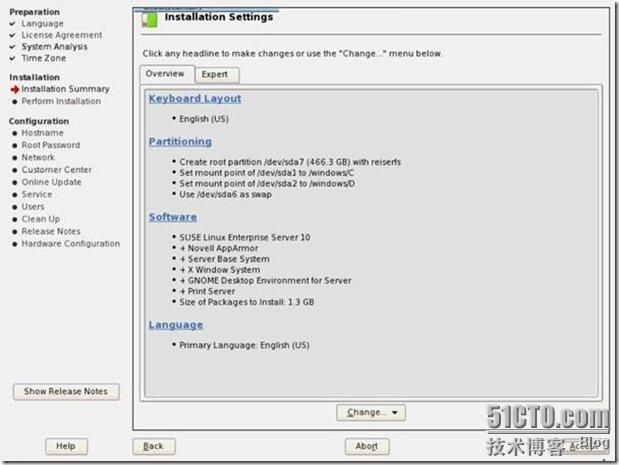619x465 pixels.
Task: Click the English (US) keyboard layout entry
Action: 204,119
